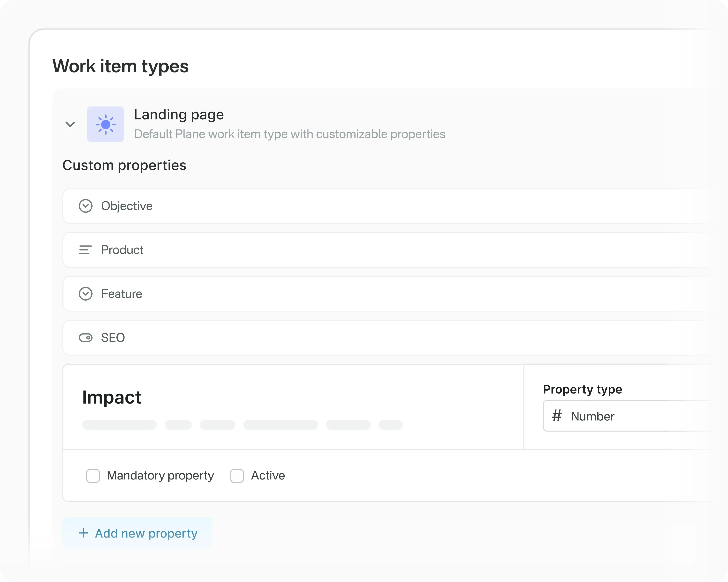The image size is (728, 582).
Task: Click the SEO boolean toggle icon
Action: [x=85, y=338]
